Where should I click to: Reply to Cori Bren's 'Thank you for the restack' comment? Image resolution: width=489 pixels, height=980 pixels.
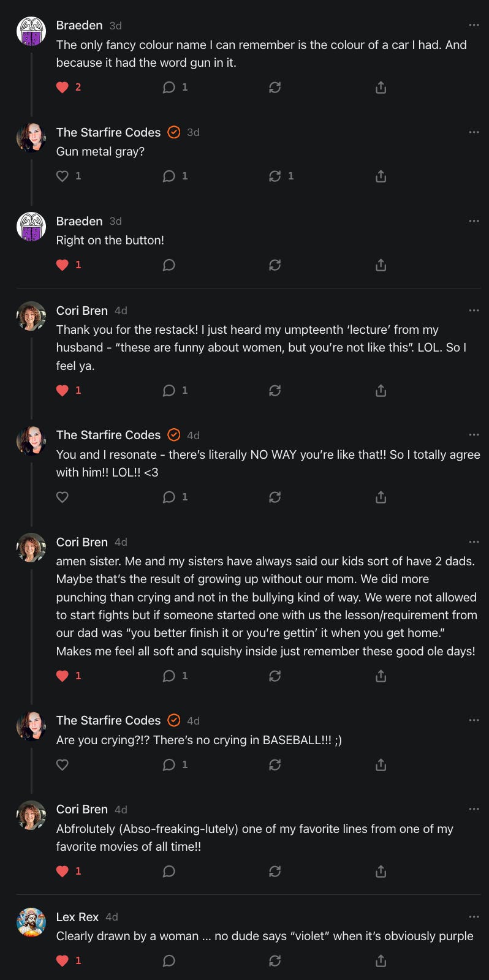pyautogui.click(x=169, y=391)
